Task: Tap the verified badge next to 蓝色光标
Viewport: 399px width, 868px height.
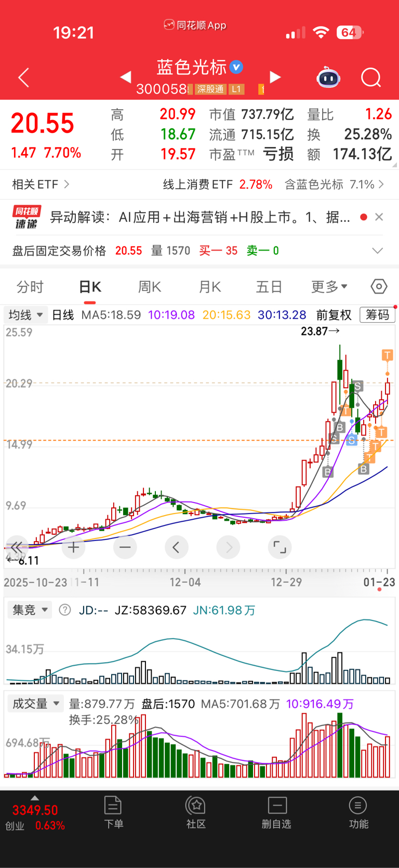Action: click(236, 67)
